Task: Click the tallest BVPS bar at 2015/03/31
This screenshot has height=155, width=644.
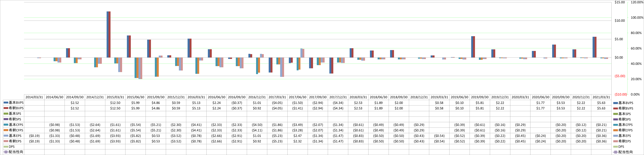Action: [108, 34]
